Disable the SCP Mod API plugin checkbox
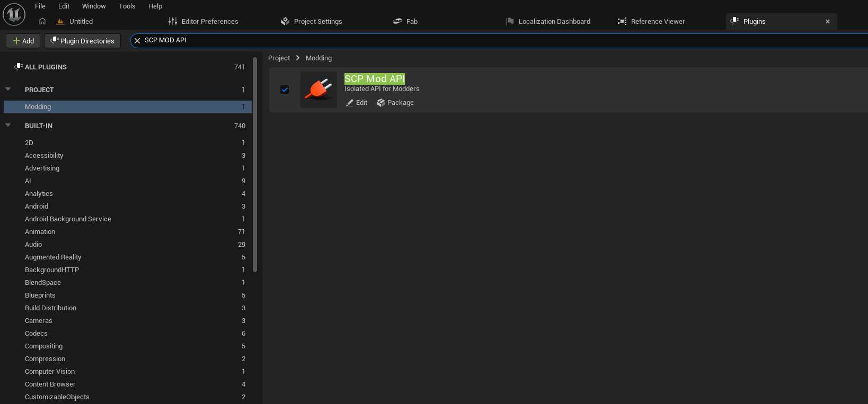The image size is (868, 404). click(x=285, y=89)
